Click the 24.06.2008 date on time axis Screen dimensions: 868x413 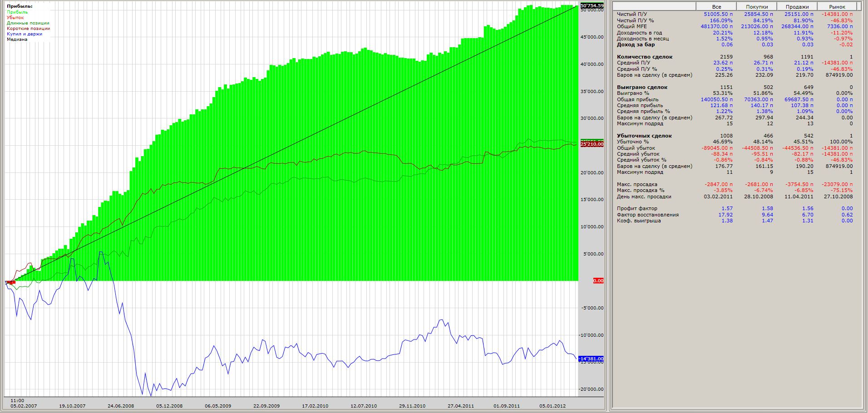click(121, 406)
